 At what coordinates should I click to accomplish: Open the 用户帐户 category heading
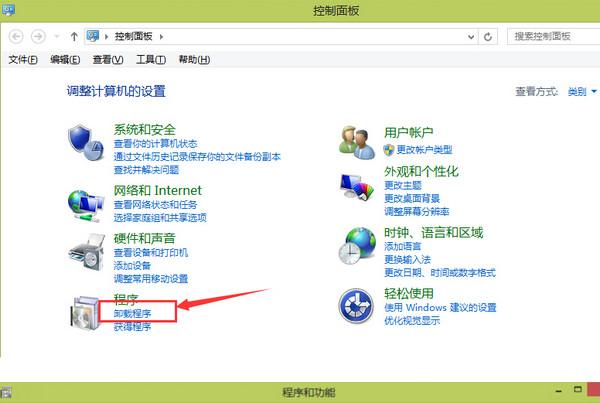(x=409, y=133)
